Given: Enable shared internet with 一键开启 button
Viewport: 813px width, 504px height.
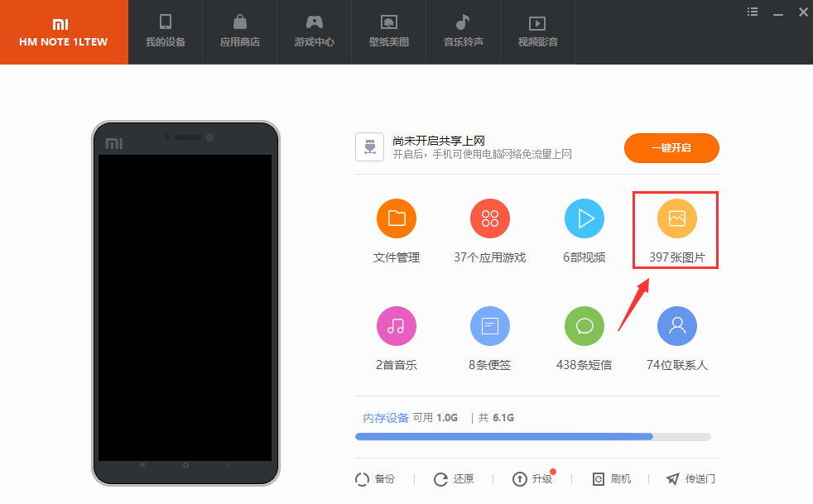Looking at the screenshot, I should (x=671, y=148).
